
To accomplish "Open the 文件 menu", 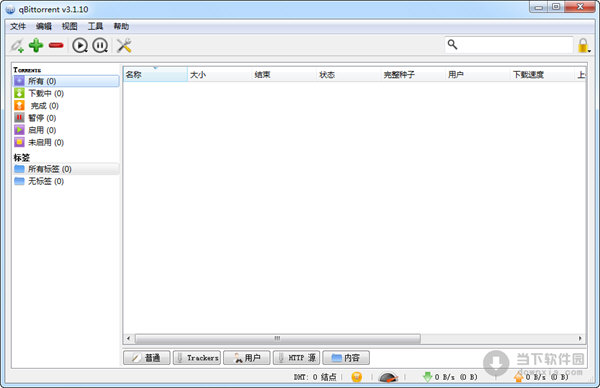I will click(18, 26).
